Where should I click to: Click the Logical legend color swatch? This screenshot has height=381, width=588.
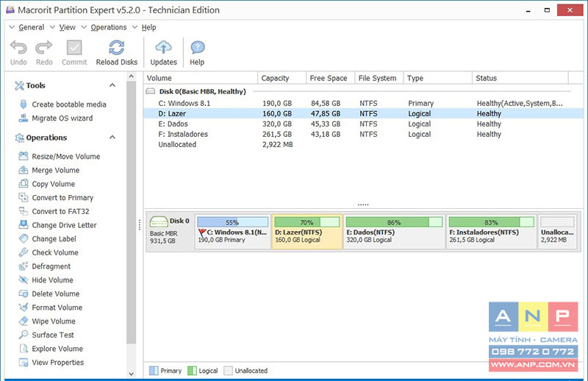192,371
